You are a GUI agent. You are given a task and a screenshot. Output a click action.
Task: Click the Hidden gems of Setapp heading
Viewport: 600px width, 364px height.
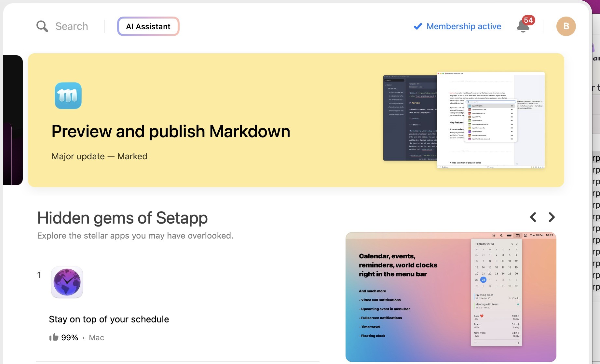coord(122,218)
